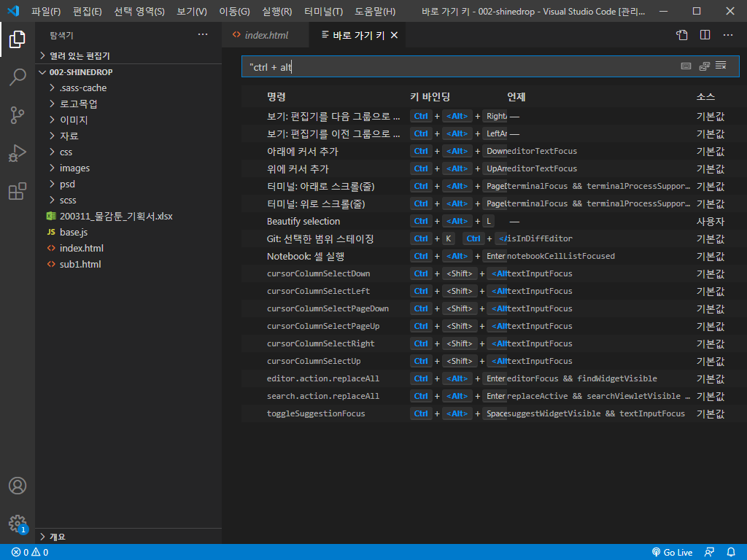
Task: Expand the css folder
Action: pyautogui.click(x=128, y=152)
